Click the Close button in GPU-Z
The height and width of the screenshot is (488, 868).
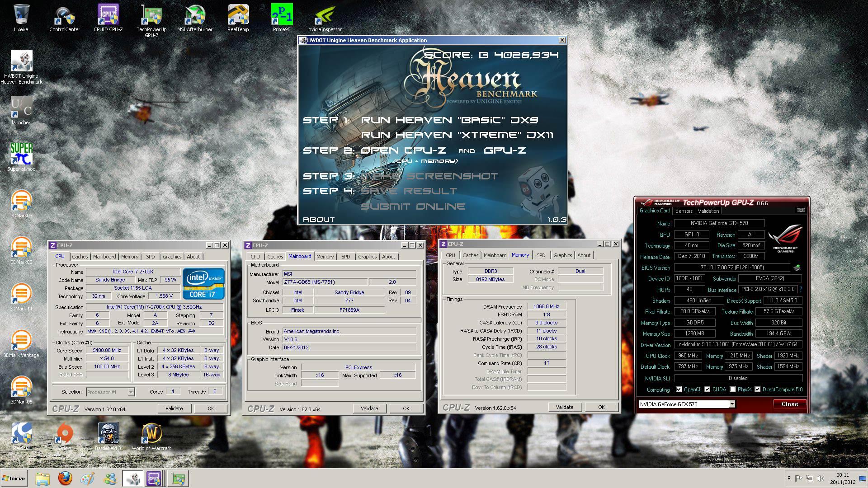(790, 404)
